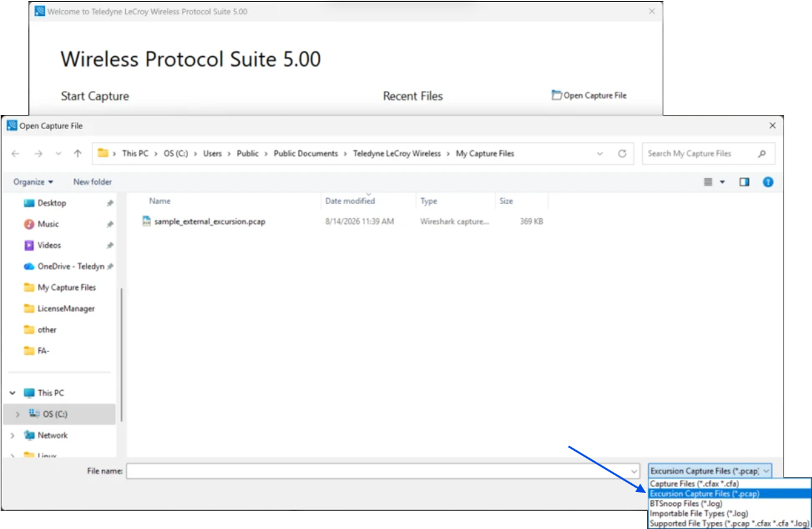812x529 pixels.
Task: Click the Music icon in navigation pane
Action: click(x=29, y=224)
